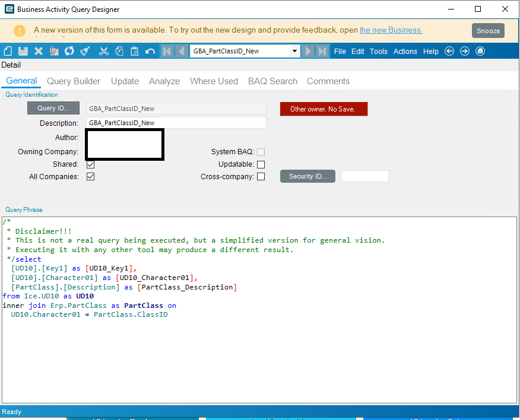Screen dimensions: 520x420
Task: Open the GBA_PartClassID_New query dropdown arrow
Action: point(294,51)
